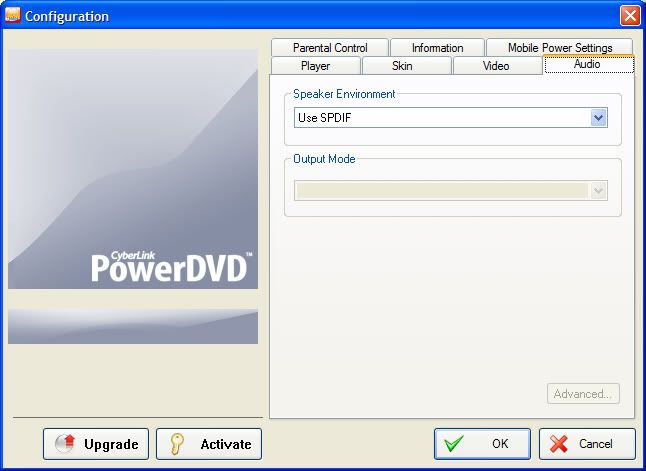Click the Cancel button
This screenshot has height=471, width=646.
point(587,444)
